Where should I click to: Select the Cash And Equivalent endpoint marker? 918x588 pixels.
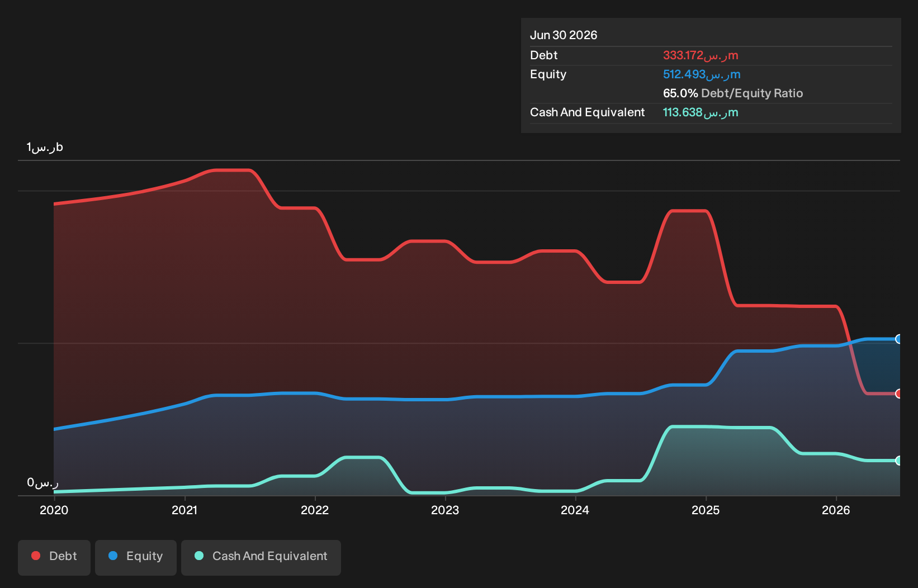[899, 461]
